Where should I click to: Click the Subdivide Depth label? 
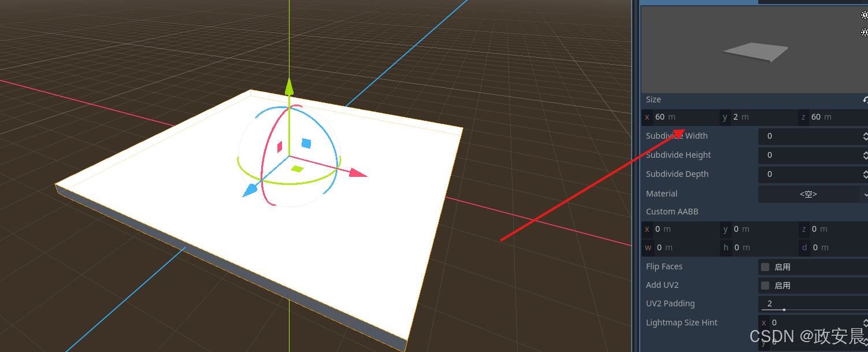tap(677, 175)
